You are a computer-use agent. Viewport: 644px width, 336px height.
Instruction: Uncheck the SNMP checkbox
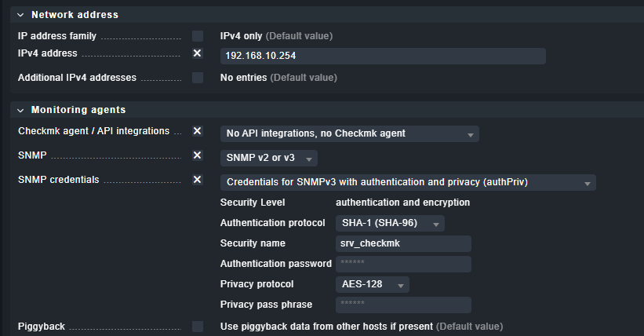(x=198, y=155)
